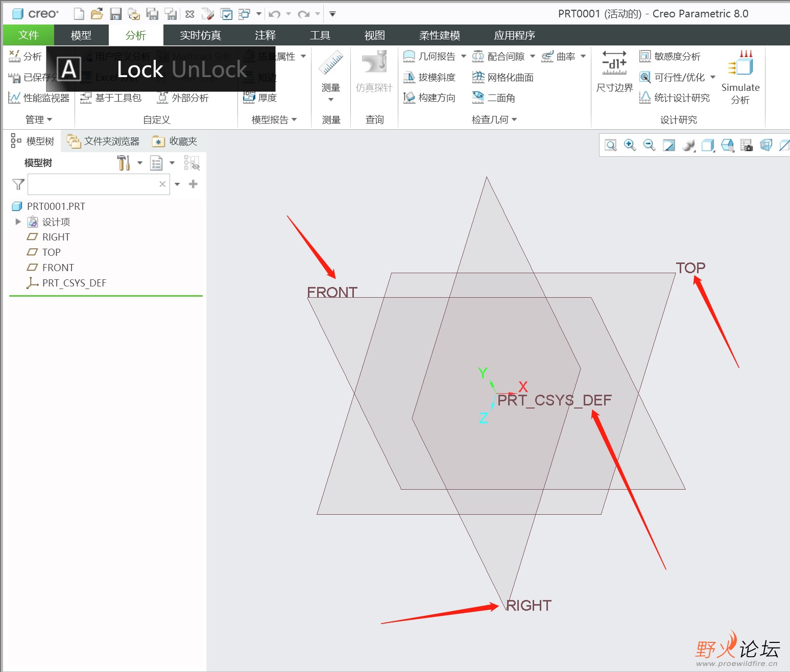Create a new file from quick access toolbar
Image resolution: width=790 pixels, height=672 pixels.
pos(79,14)
